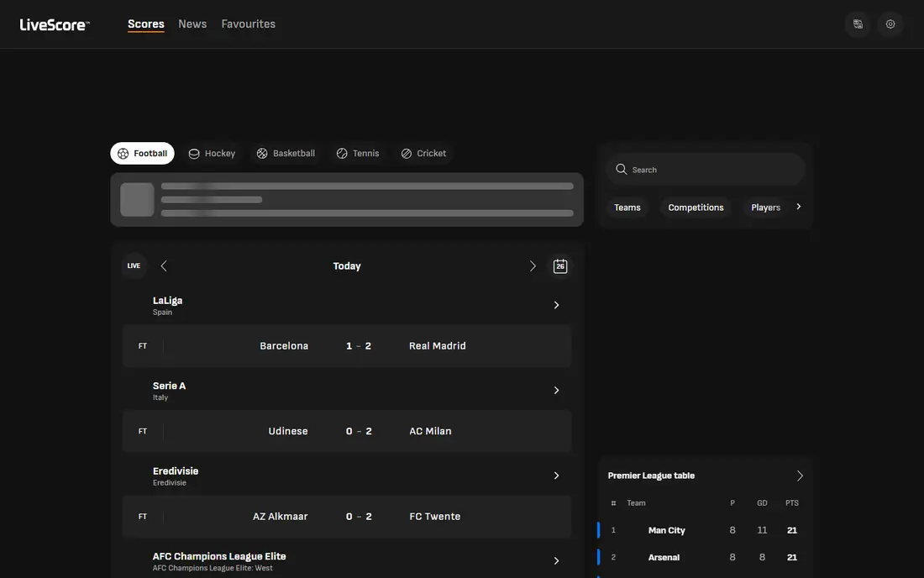The height and width of the screenshot is (578, 924).
Task: Open Udinese vs AC Milan match
Action: pyautogui.click(x=346, y=431)
